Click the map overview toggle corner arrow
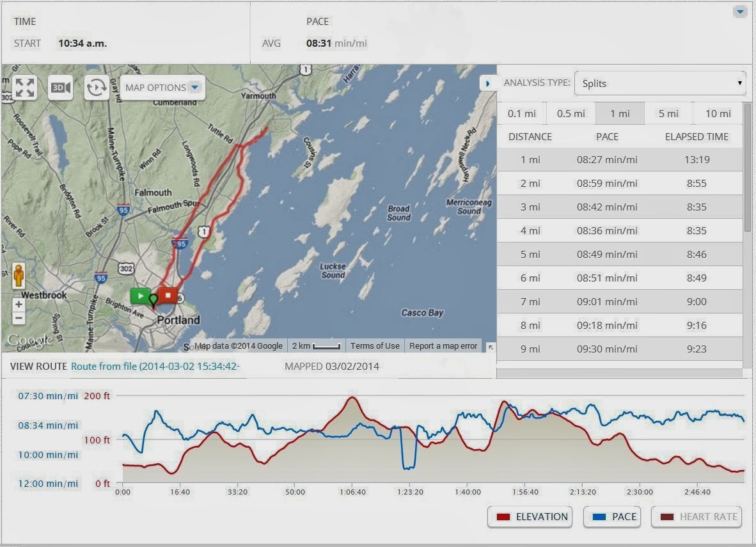This screenshot has width=756, height=547. [x=491, y=347]
